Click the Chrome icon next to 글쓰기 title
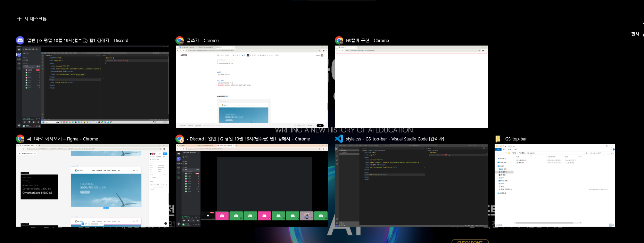Image resolution: width=644 pixels, height=243 pixels. coord(180,40)
